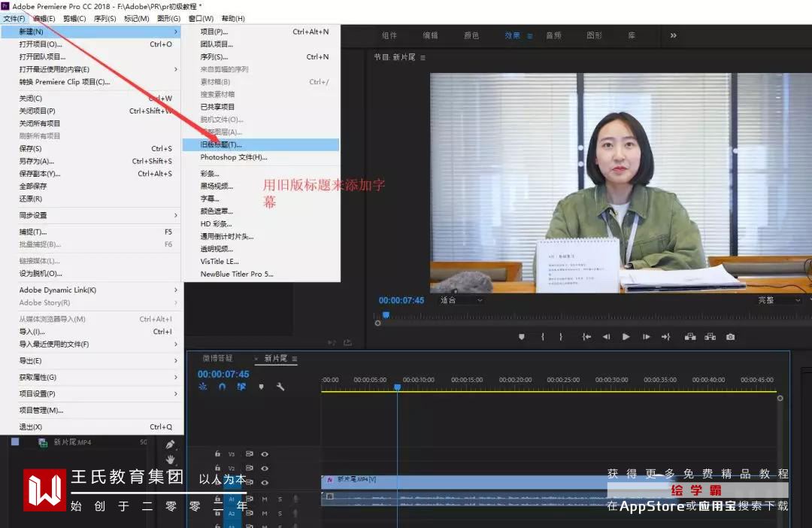
Task: Select the Pen tool
Action: pos(170,444)
